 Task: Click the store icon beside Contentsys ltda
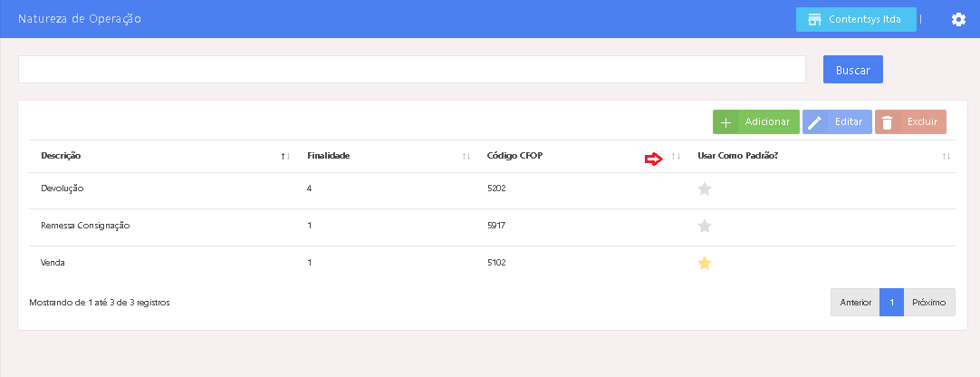point(814,19)
